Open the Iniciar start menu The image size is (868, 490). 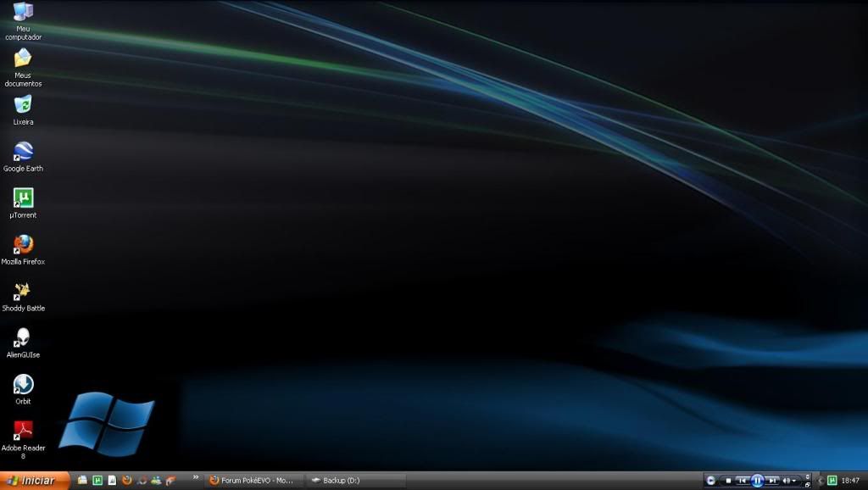click(x=32, y=481)
